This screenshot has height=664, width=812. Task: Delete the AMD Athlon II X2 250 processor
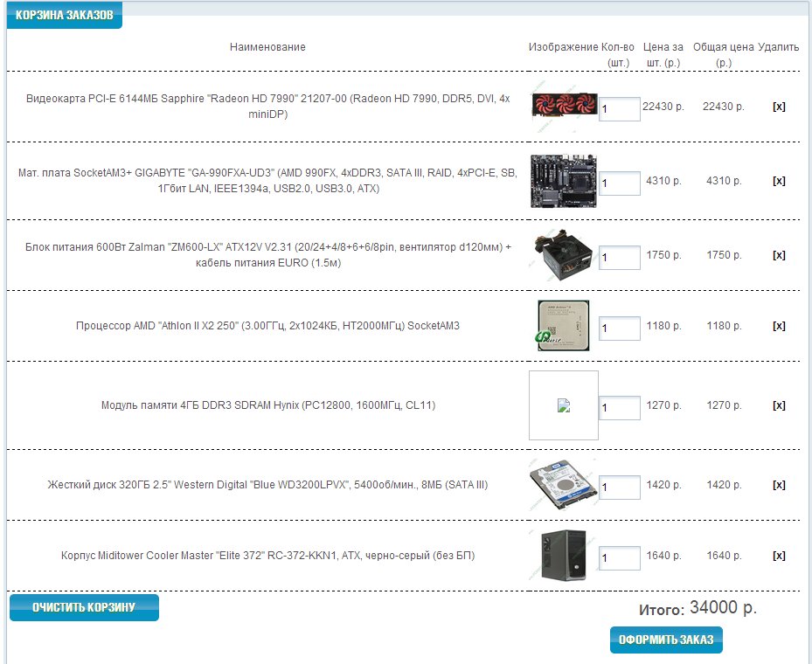point(779,326)
